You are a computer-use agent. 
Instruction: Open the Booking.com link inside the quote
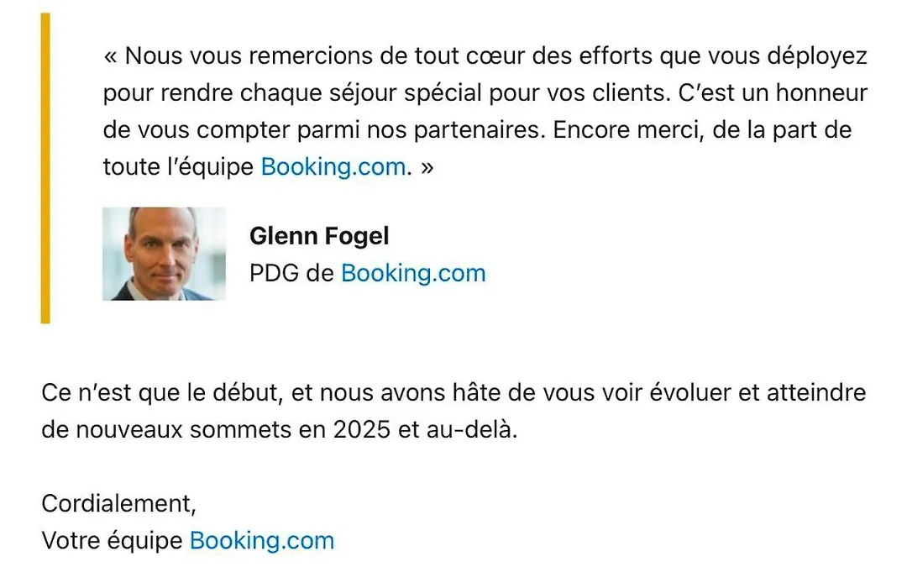tap(333, 167)
